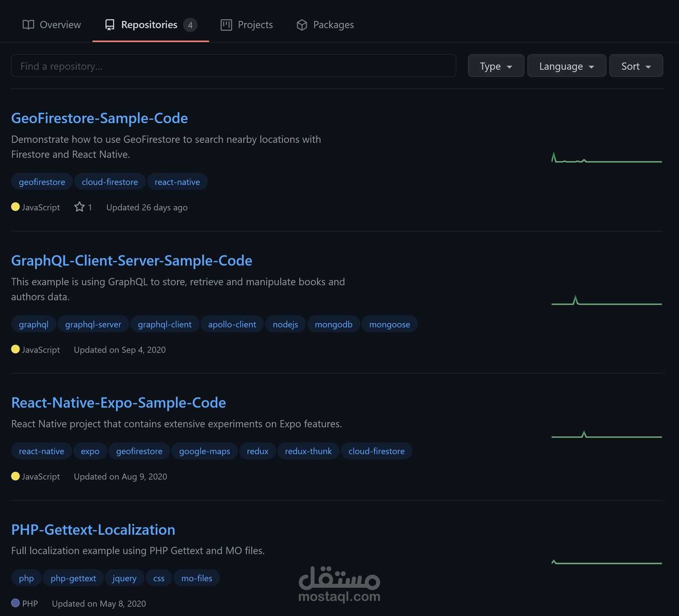
Task: Open GeoFirestore-Sample-Code repository
Action: click(100, 118)
